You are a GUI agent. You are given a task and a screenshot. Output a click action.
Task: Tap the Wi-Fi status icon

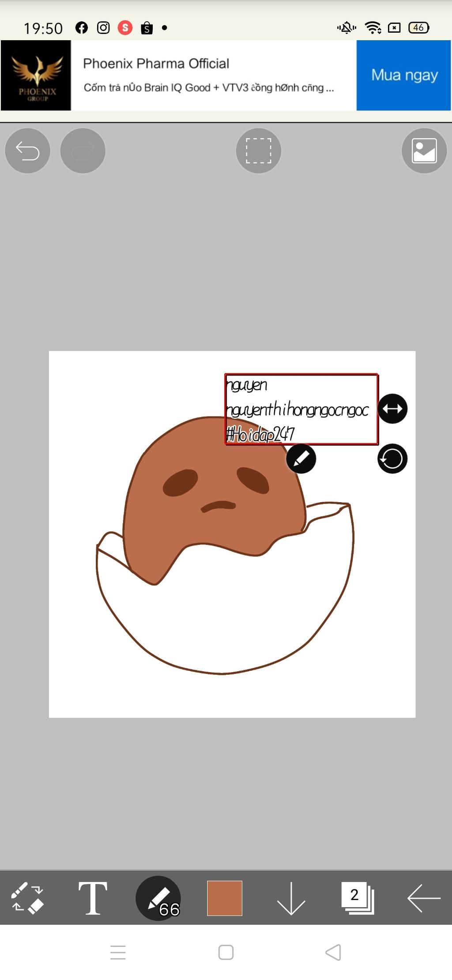click(373, 28)
